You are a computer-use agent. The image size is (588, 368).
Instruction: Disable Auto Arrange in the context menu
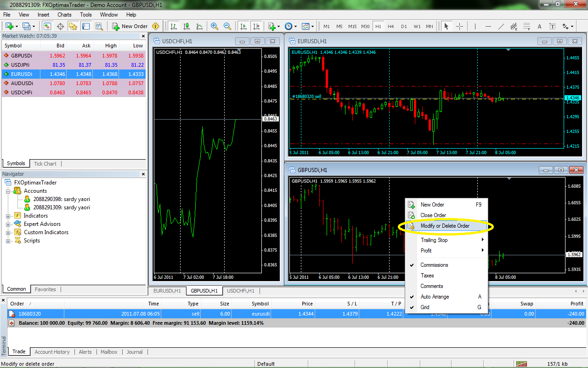coord(434,296)
